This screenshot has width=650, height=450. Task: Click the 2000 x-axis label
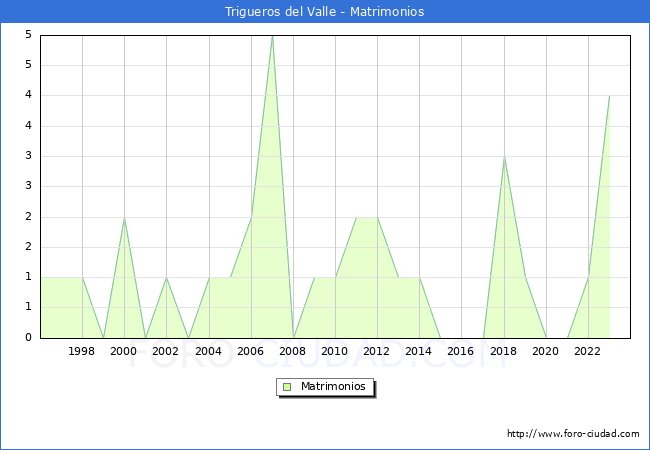pos(124,351)
